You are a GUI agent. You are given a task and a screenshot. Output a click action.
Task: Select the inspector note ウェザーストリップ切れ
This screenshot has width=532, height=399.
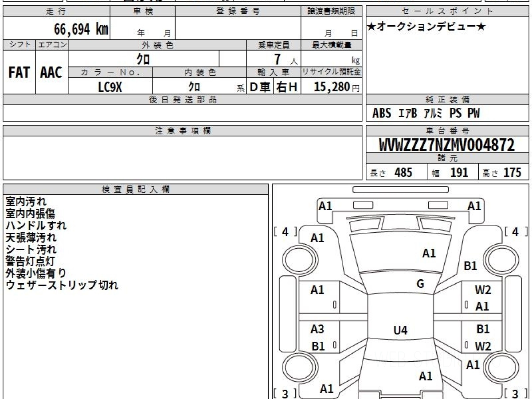pos(62,285)
